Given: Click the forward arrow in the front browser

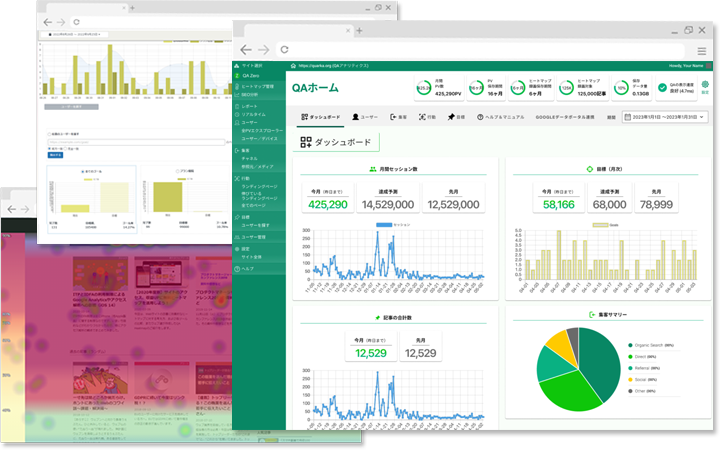Looking at the screenshot, I should point(264,50).
